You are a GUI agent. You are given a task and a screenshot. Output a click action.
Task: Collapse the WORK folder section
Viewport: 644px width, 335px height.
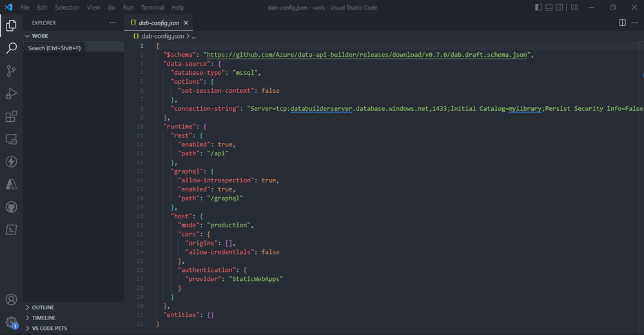[x=73, y=36]
